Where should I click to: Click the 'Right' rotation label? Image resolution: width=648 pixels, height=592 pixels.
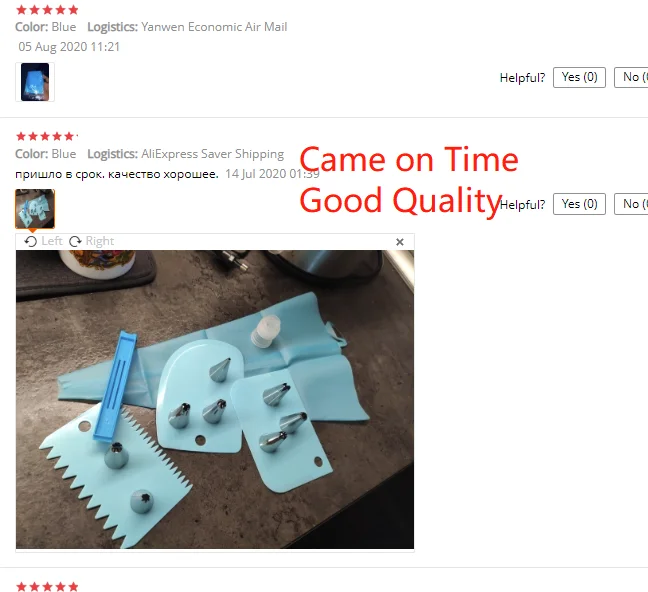[100, 241]
